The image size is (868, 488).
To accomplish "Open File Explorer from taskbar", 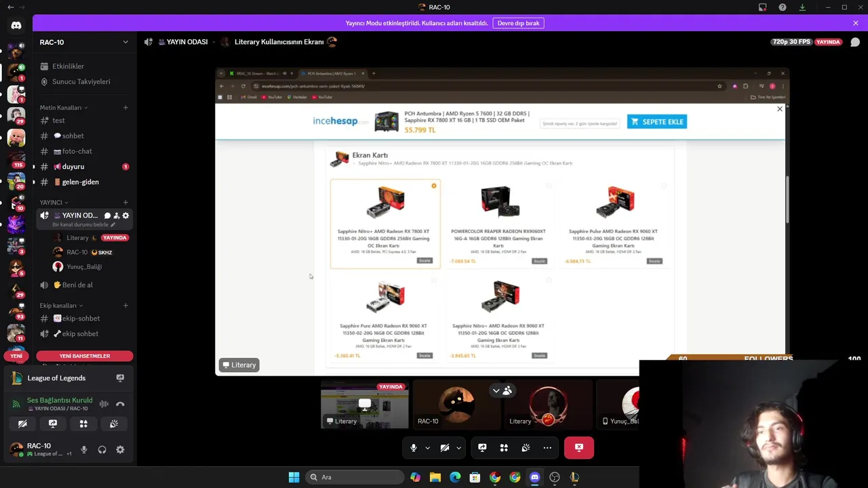I will coord(435,477).
